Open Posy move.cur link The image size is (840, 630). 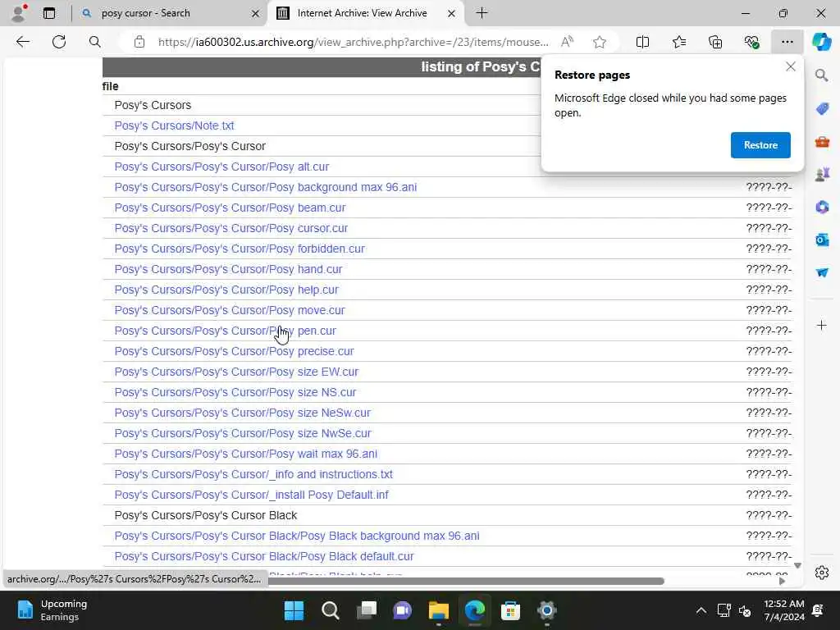(230, 310)
